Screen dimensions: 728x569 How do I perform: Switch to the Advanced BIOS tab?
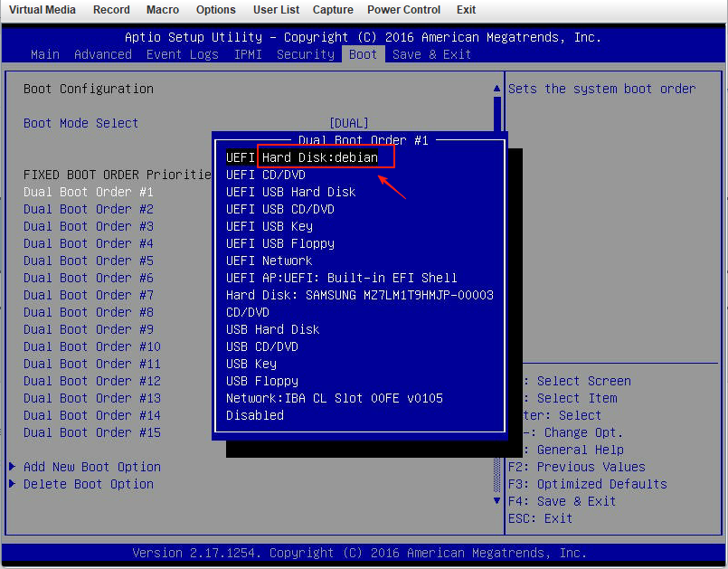(x=103, y=54)
